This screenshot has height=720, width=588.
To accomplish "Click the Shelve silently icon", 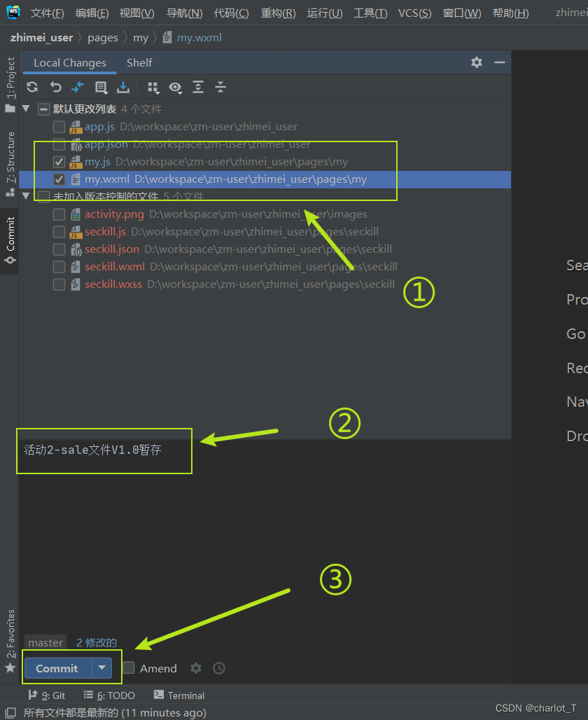I will tap(123, 87).
